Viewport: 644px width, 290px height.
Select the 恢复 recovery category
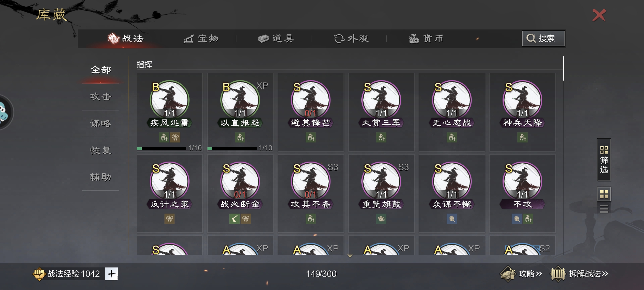(101, 150)
